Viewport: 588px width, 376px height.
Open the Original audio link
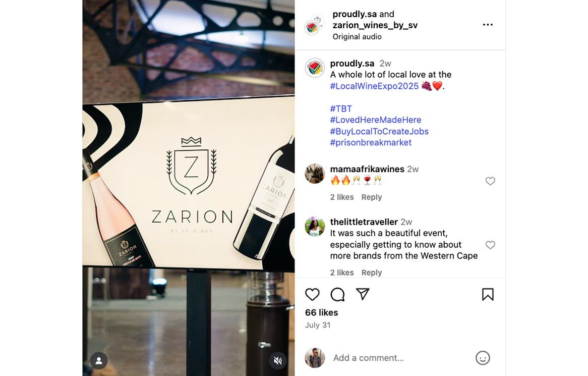(357, 37)
